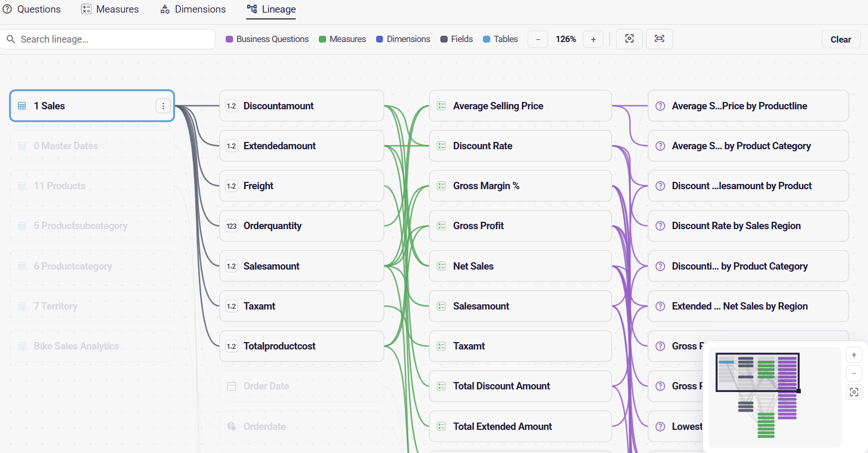The height and width of the screenshot is (453, 868).
Task: Open the Dimensions tab
Action: click(193, 9)
